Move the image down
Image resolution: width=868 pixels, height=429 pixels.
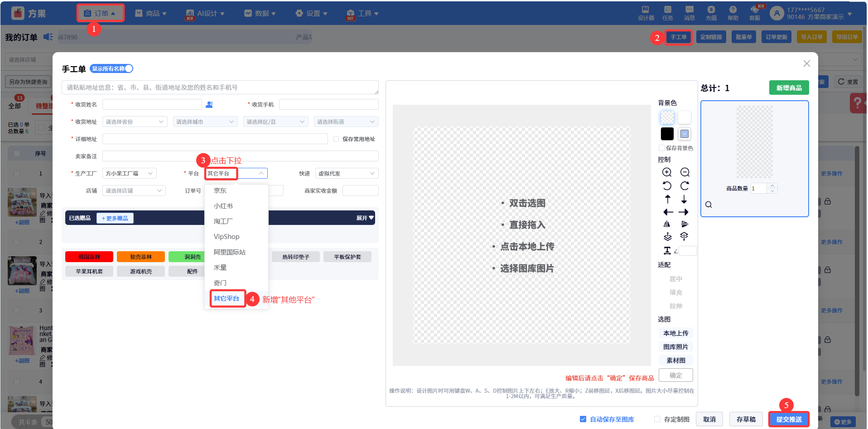pyautogui.click(x=684, y=199)
